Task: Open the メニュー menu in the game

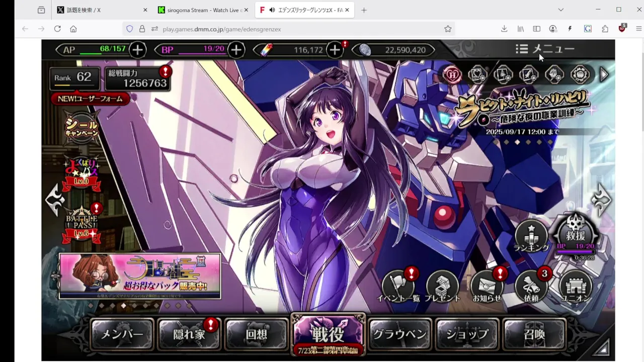Action: coord(545,49)
